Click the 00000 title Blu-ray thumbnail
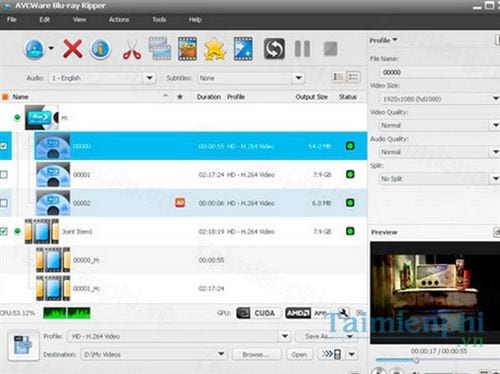The image size is (500, 374). [53, 146]
